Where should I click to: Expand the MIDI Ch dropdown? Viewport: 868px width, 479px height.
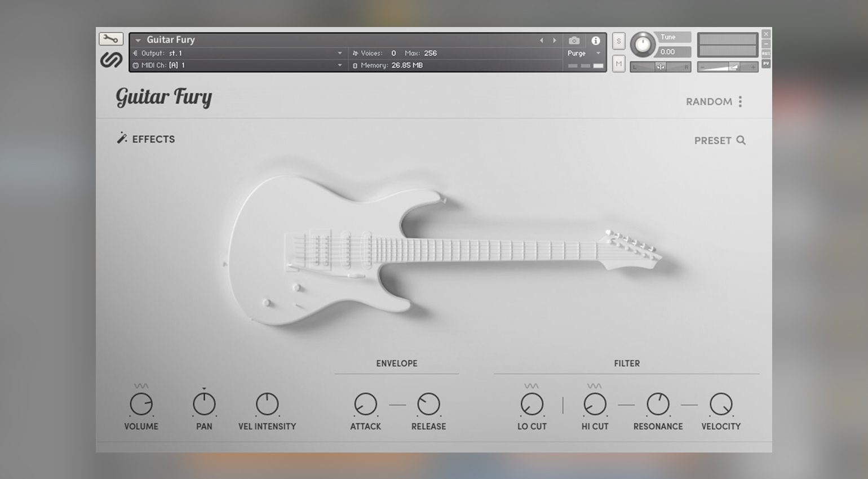(x=340, y=65)
